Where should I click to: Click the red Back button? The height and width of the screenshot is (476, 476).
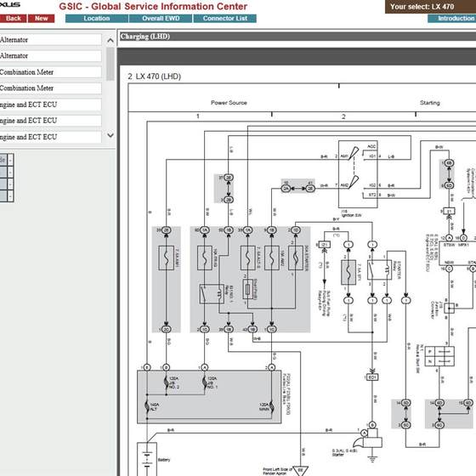(x=14, y=19)
